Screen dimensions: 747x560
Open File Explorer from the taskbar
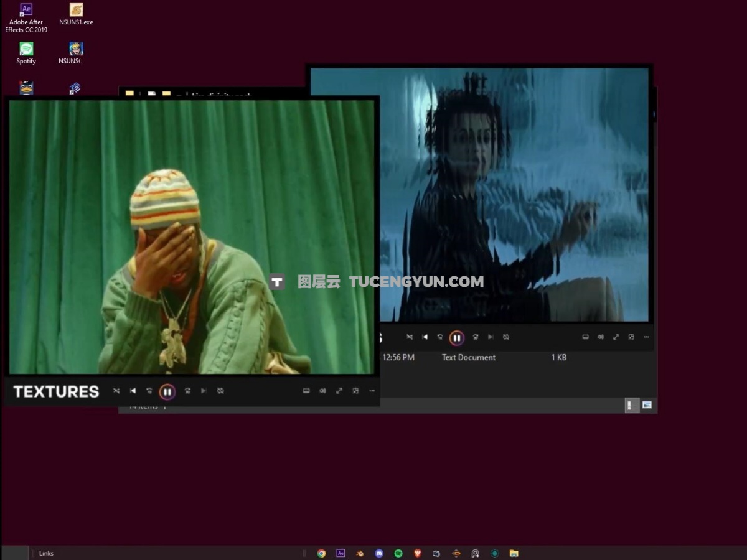point(514,553)
